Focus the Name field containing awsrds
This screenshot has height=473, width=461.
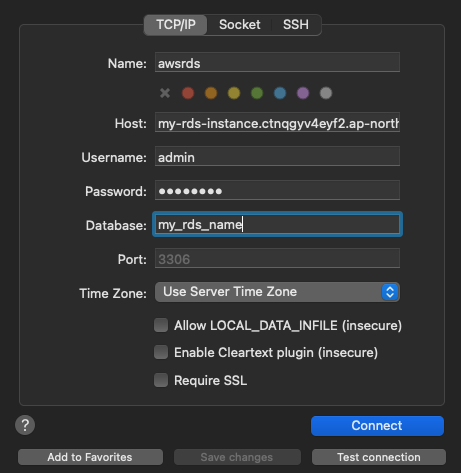[277, 62]
